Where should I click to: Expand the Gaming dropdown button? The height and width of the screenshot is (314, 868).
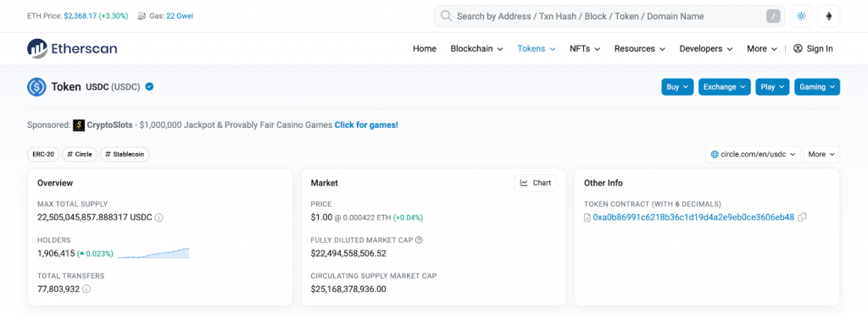[817, 87]
